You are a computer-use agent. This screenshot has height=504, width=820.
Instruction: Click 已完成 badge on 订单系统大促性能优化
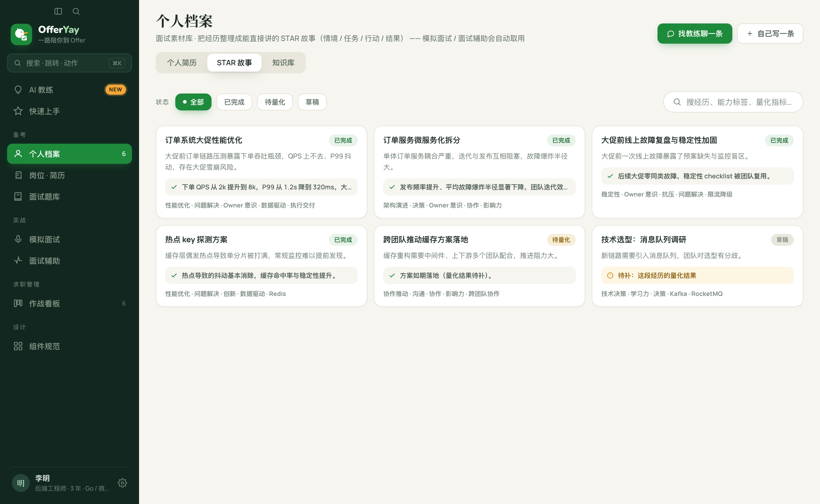tap(343, 140)
